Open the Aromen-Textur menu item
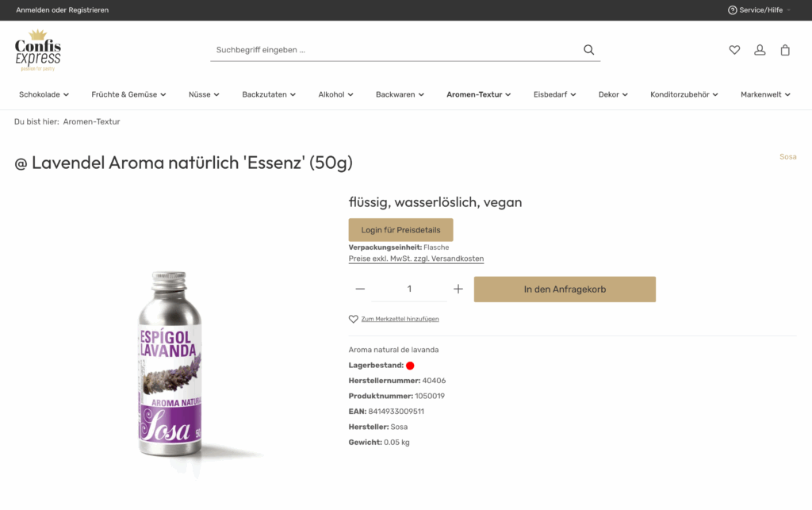 478,94
